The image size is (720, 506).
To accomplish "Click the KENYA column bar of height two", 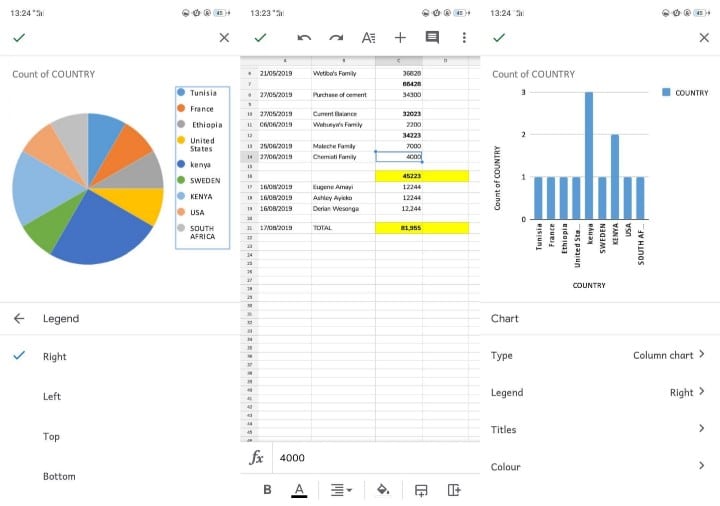I will coord(614,177).
